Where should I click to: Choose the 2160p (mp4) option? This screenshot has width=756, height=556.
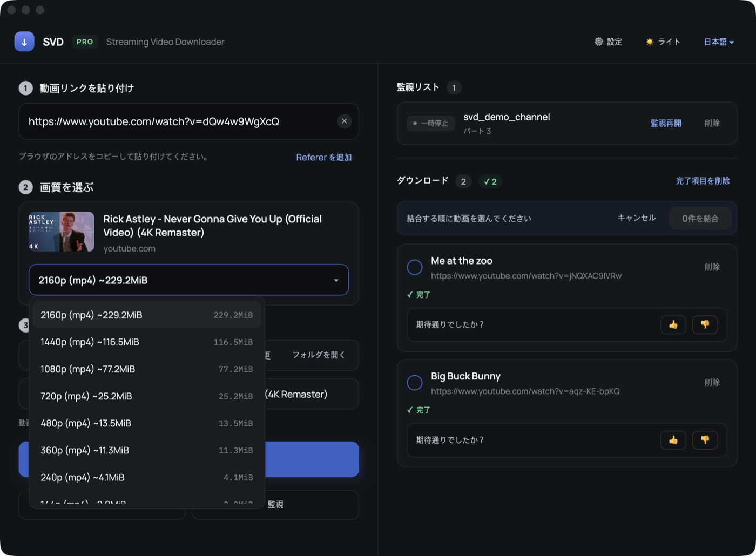click(x=147, y=315)
